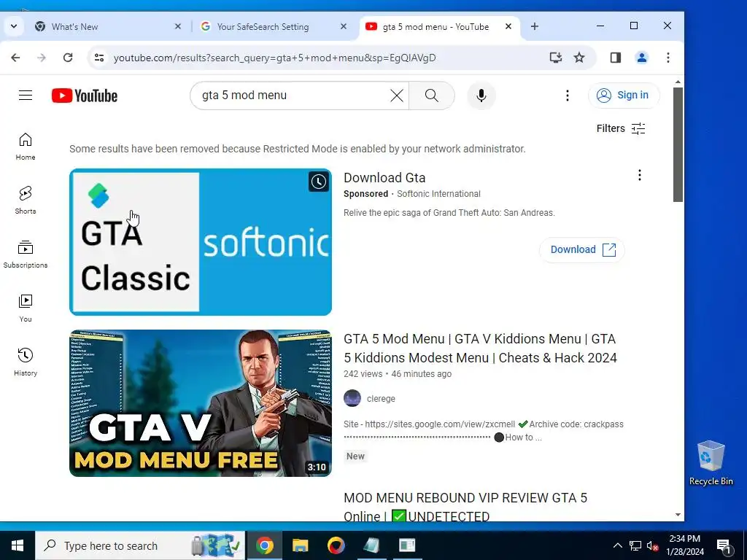Toggle the Chrome side panel
Image resolution: width=747 pixels, height=560 pixels.
pos(616,58)
